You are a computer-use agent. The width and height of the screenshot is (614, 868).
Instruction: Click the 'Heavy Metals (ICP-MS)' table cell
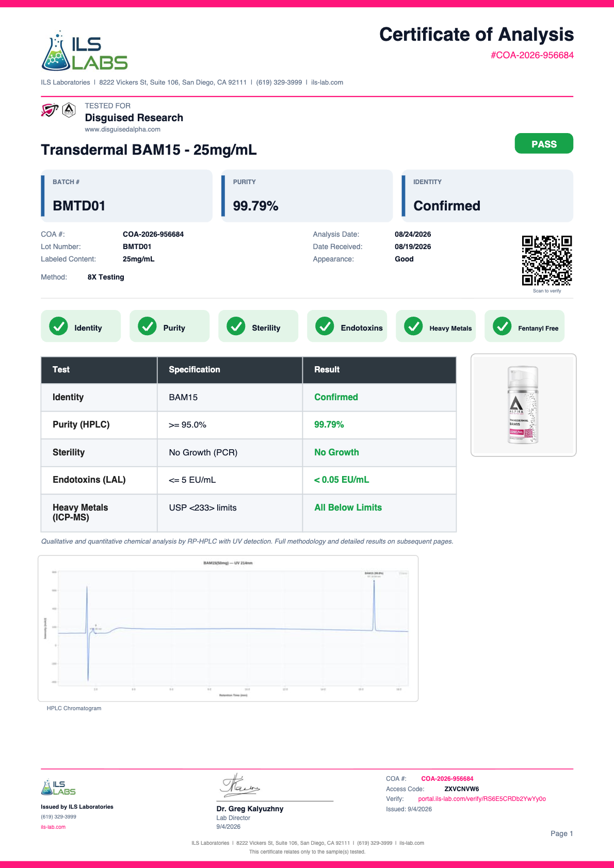click(99, 513)
